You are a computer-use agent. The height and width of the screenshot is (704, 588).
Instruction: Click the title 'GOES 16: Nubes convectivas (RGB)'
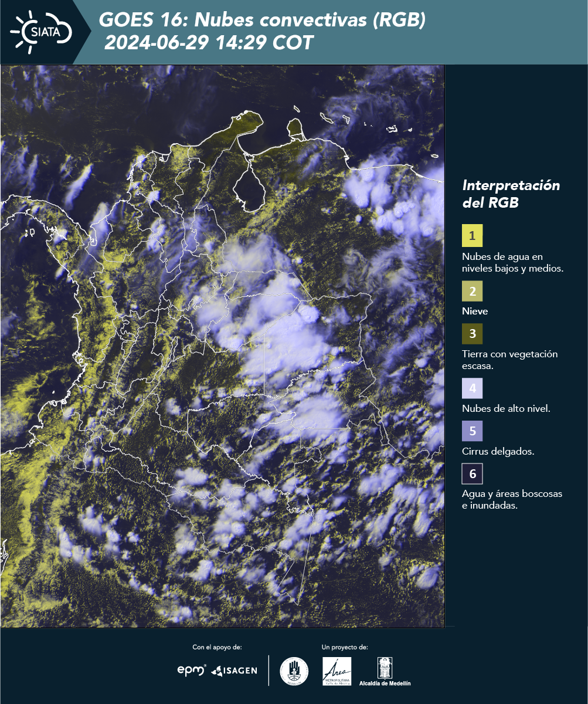261,20
